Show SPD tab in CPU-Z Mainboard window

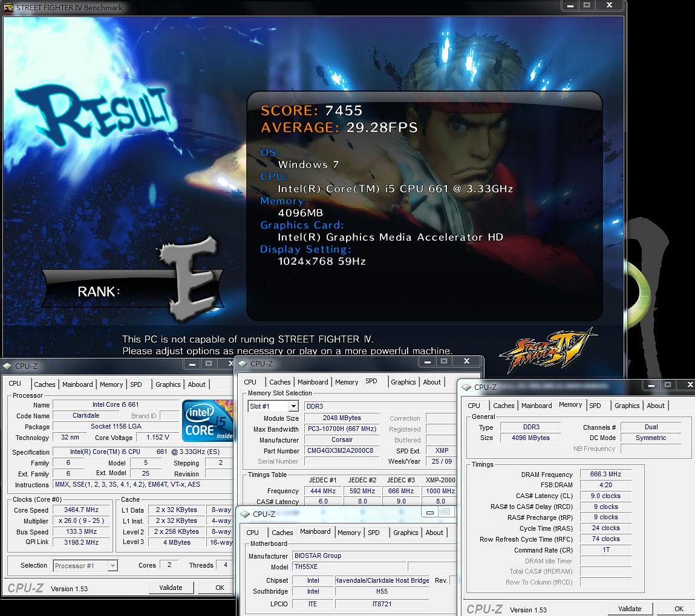pyautogui.click(x=374, y=533)
